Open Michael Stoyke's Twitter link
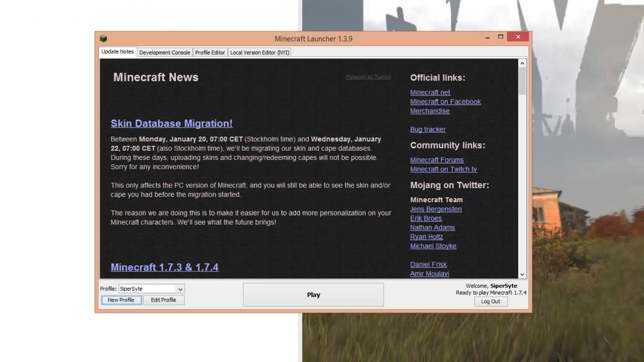The width and height of the screenshot is (644, 362). click(433, 246)
